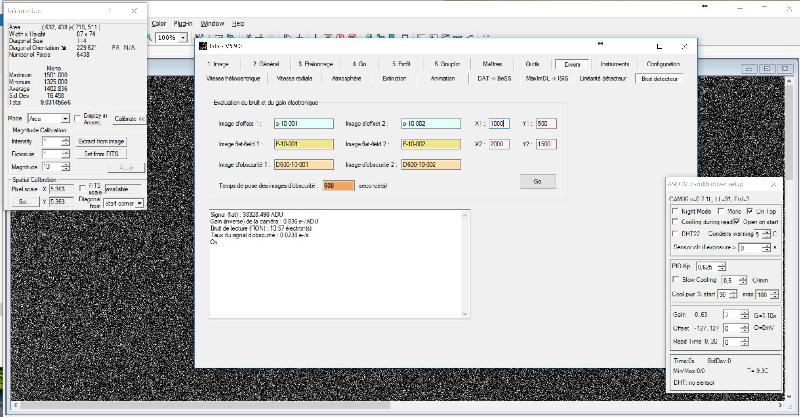
Task: Enable the Night Mode checkbox
Action: tap(675, 211)
